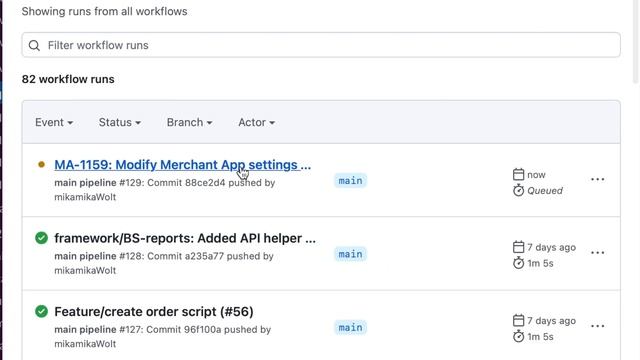This screenshot has height=360, width=640.
Task: Click the "Queued" duration text
Action: [x=545, y=191]
